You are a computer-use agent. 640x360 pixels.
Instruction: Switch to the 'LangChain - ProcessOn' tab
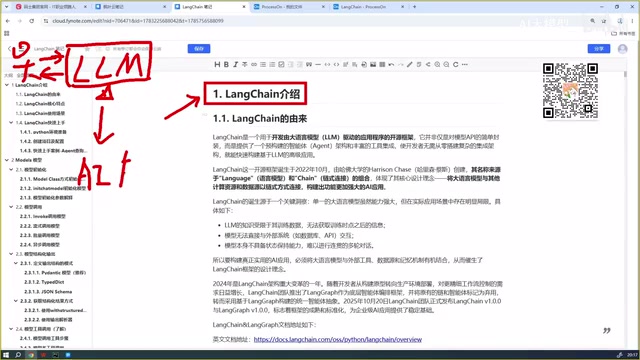[x=369, y=7]
